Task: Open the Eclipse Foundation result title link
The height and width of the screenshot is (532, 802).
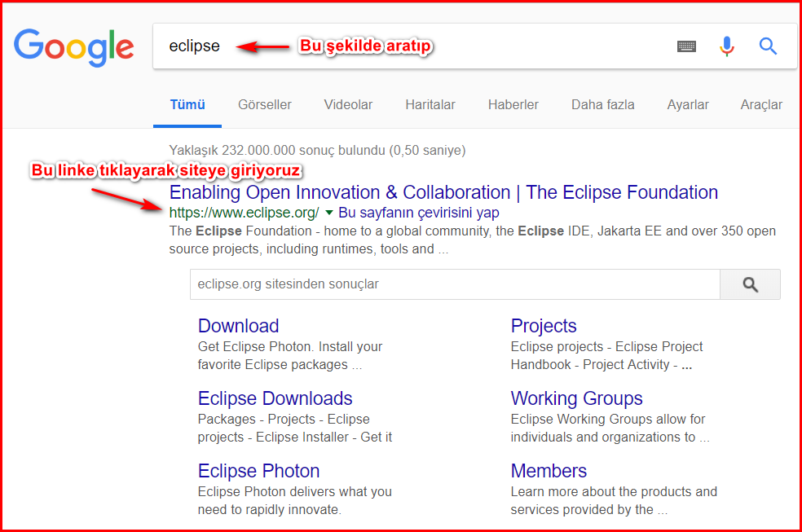Action: coord(443,192)
